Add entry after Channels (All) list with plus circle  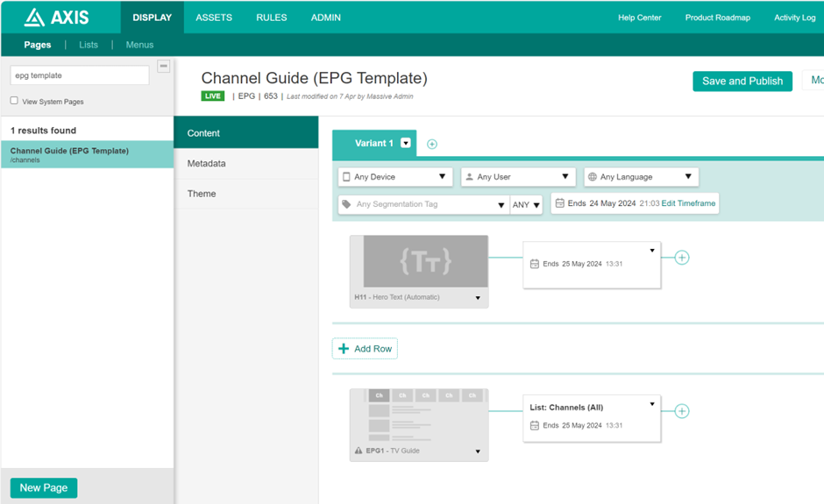click(x=682, y=411)
